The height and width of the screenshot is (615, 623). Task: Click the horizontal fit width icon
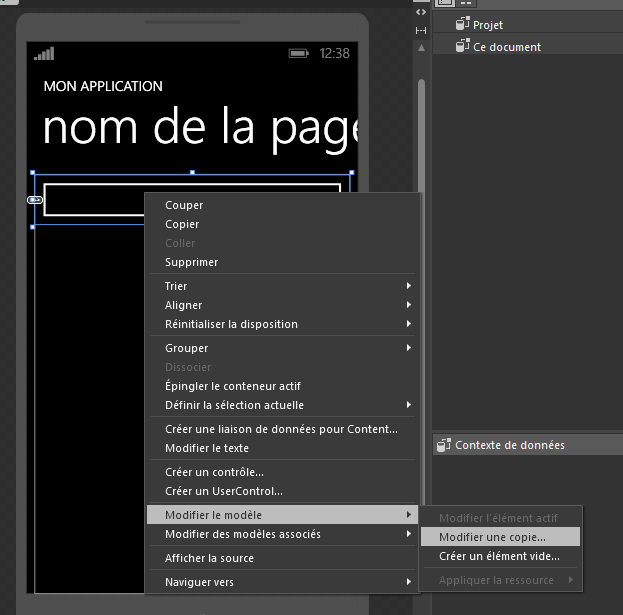coord(421,30)
